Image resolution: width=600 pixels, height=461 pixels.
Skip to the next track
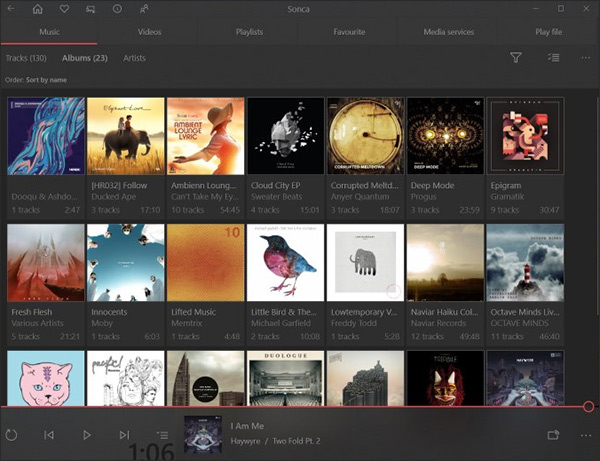[x=124, y=435]
